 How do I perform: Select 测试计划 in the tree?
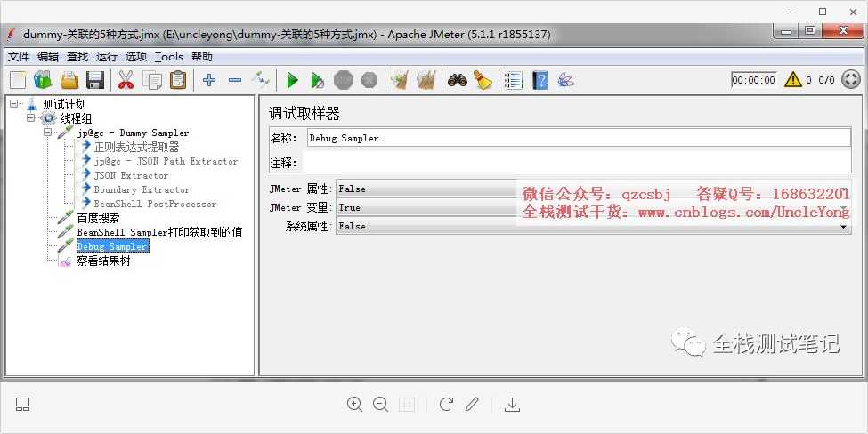(64, 104)
